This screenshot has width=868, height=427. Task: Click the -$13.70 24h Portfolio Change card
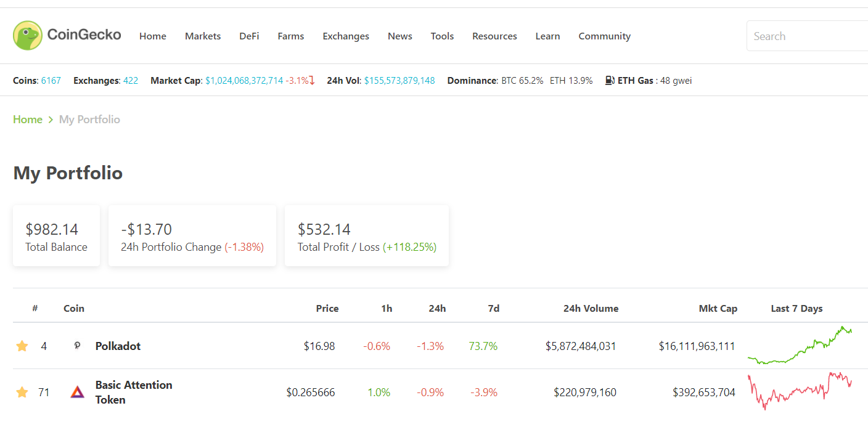click(192, 236)
